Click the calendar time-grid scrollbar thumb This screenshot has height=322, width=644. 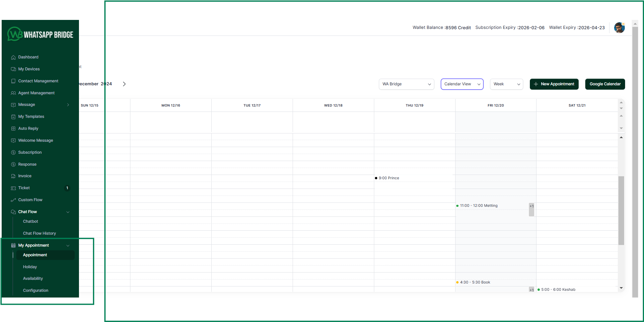[x=621, y=210]
